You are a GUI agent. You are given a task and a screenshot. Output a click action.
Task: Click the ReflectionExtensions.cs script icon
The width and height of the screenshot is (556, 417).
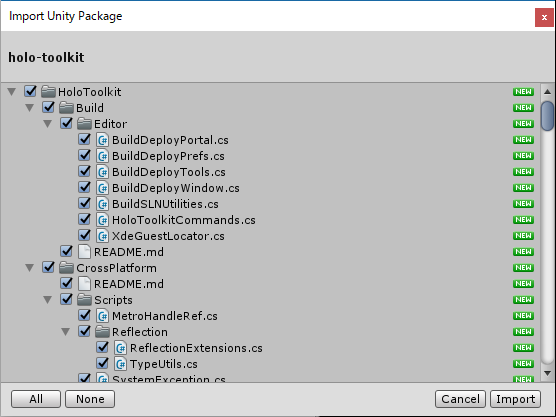pyautogui.click(x=121, y=348)
